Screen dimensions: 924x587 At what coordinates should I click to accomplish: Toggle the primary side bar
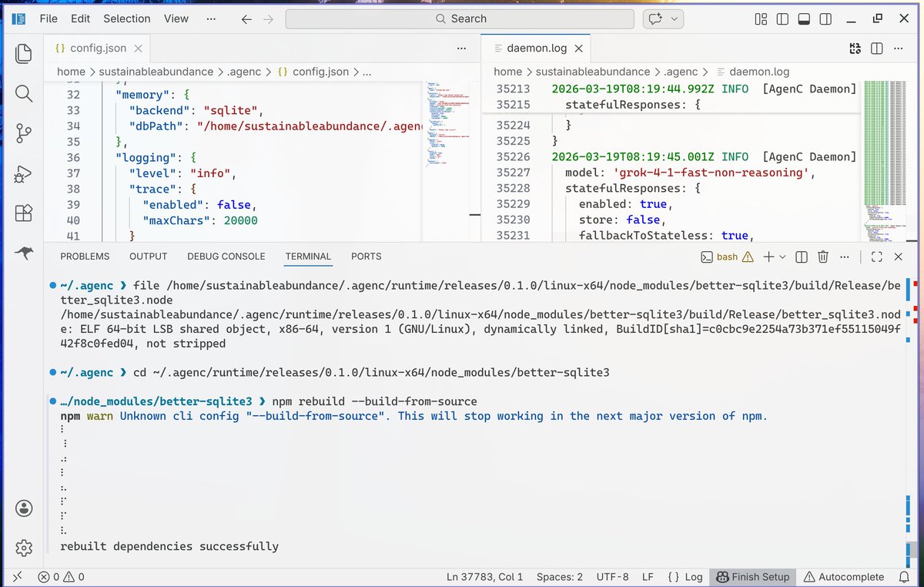pos(782,19)
